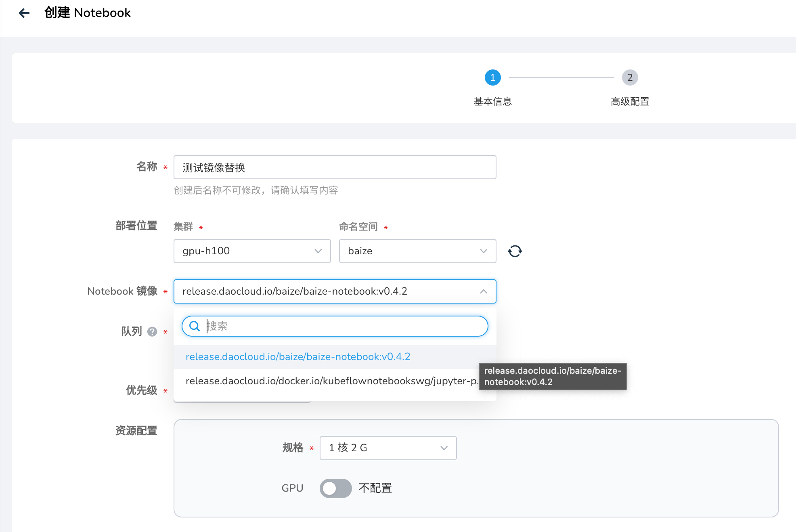
Task: Click step 2 circle icon
Action: coord(630,77)
